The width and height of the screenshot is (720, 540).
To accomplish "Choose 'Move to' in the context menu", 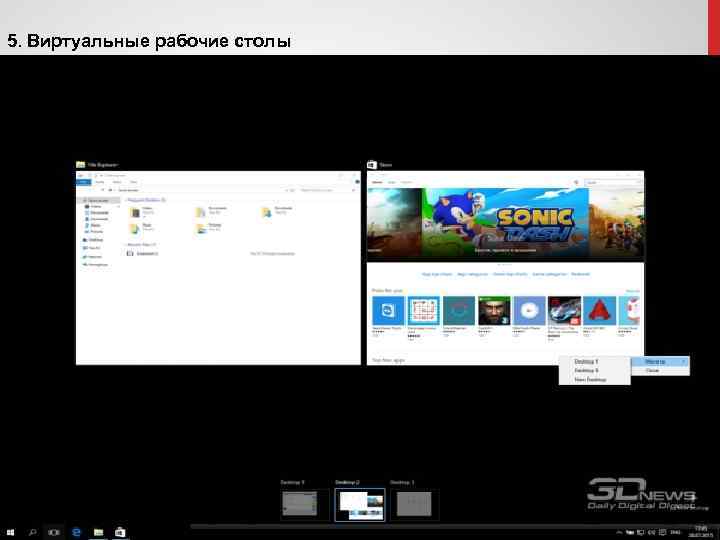I will 660,362.
